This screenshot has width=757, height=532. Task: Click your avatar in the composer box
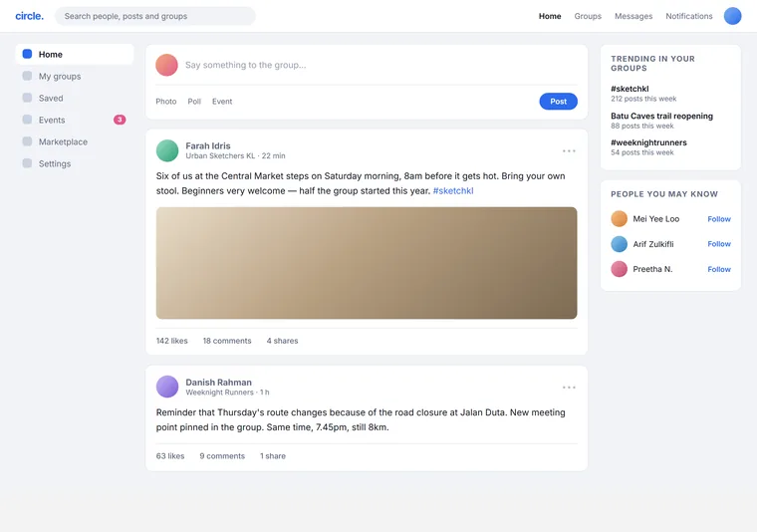pyautogui.click(x=166, y=65)
